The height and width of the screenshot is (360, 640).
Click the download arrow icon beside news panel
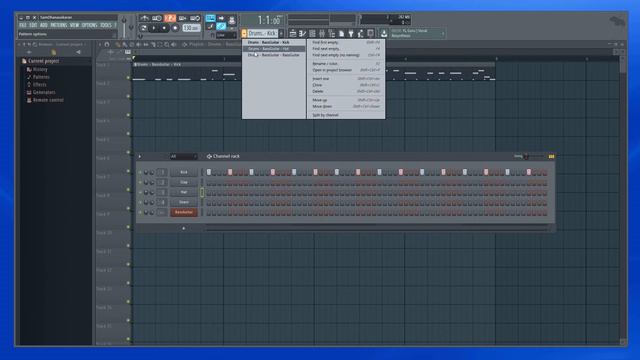pos(384,33)
